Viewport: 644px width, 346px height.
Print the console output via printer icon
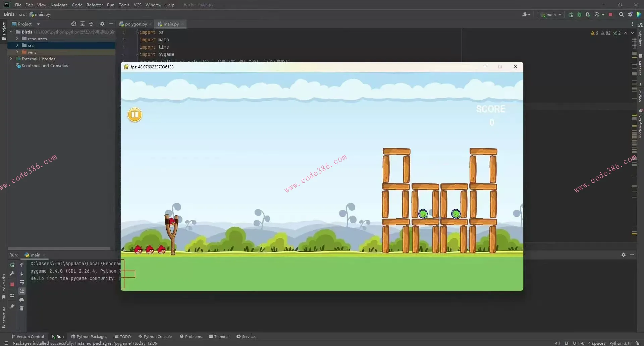(22, 300)
